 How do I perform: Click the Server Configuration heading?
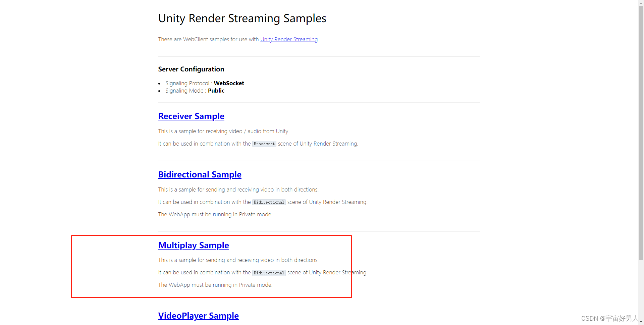[191, 69]
